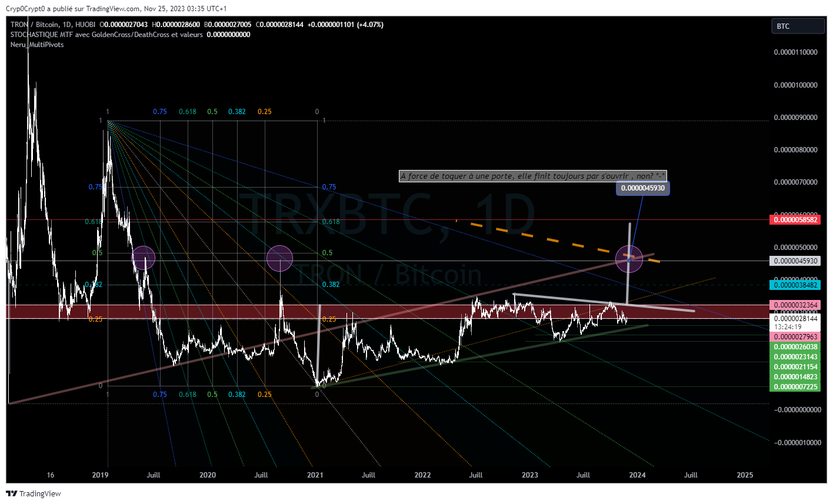
Task: Click the 2025 label on time axis
Action: click(x=745, y=475)
